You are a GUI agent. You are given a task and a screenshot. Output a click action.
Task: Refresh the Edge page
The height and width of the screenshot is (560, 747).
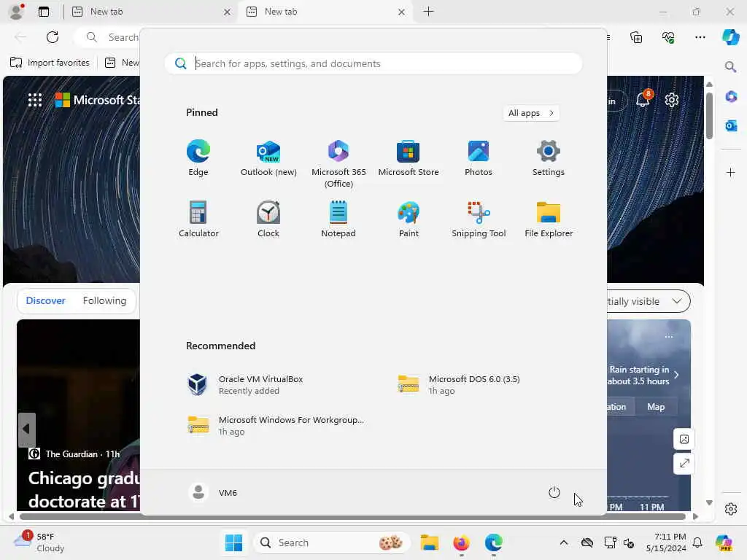[x=53, y=37]
